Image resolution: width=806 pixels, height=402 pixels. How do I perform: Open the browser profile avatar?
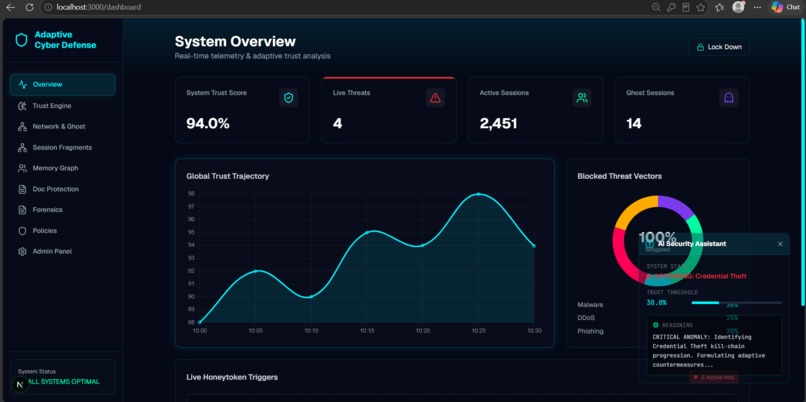tap(739, 7)
